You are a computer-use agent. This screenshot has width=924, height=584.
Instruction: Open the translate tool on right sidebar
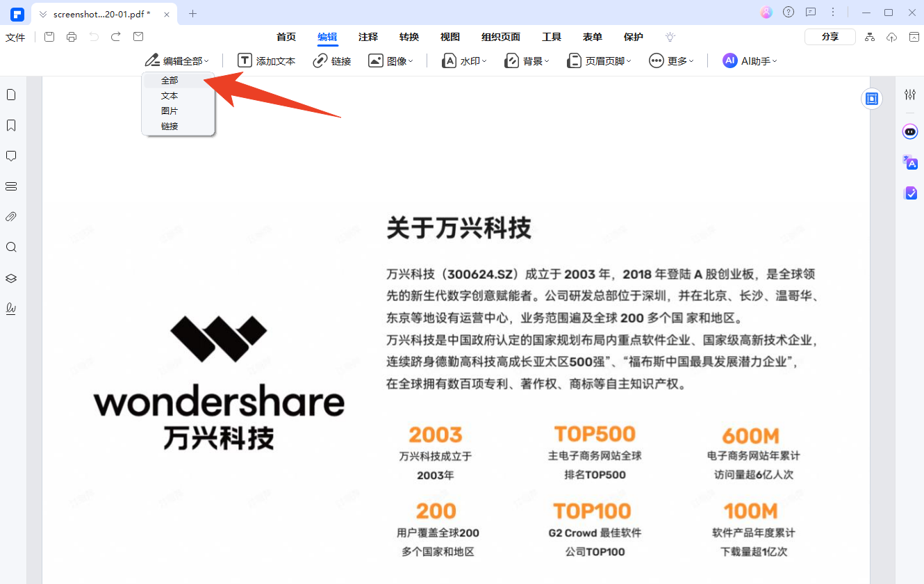[910, 163]
